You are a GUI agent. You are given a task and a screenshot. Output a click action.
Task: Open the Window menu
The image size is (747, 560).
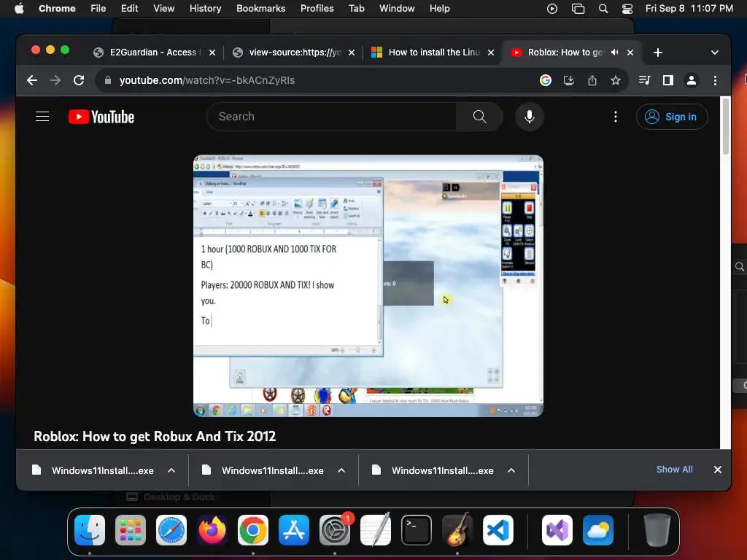coord(397,9)
